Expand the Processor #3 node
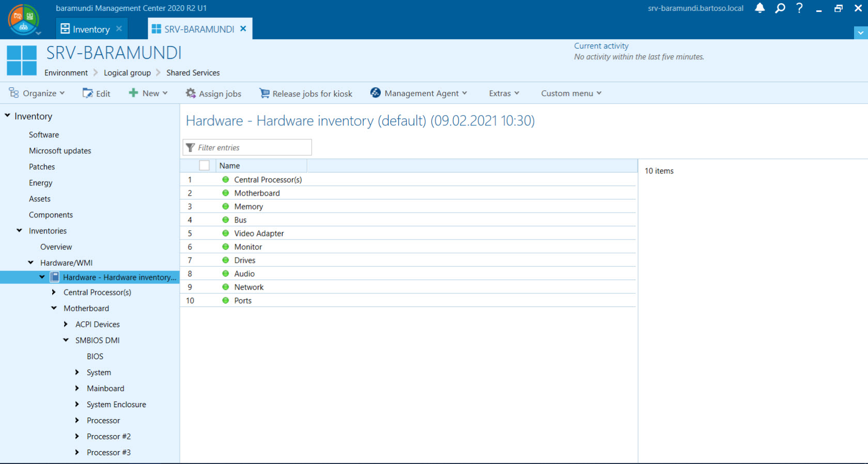Screen dimensions: 868x464 tap(77, 452)
